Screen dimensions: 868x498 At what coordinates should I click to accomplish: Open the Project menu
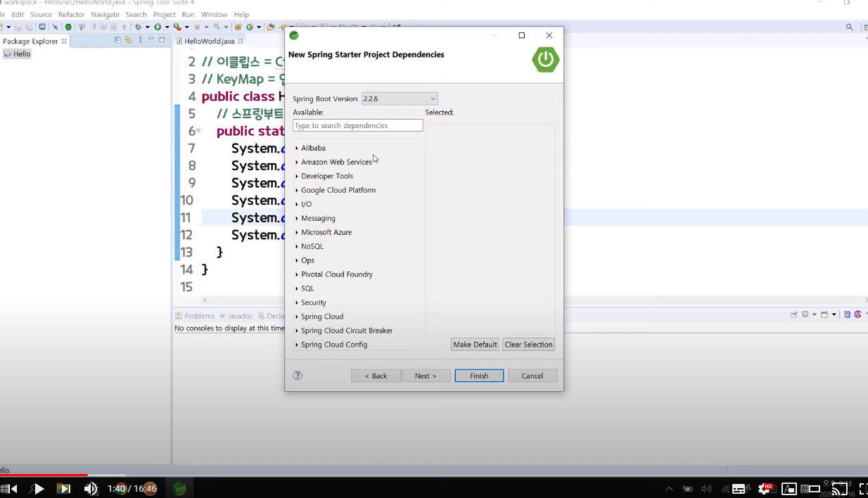[165, 14]
